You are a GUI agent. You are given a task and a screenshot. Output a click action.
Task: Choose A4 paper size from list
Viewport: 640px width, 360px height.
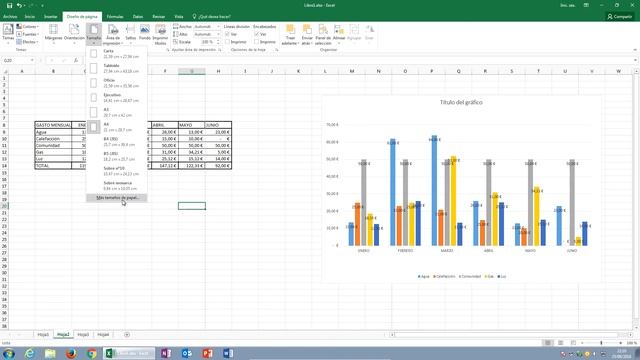click(116, 127)
